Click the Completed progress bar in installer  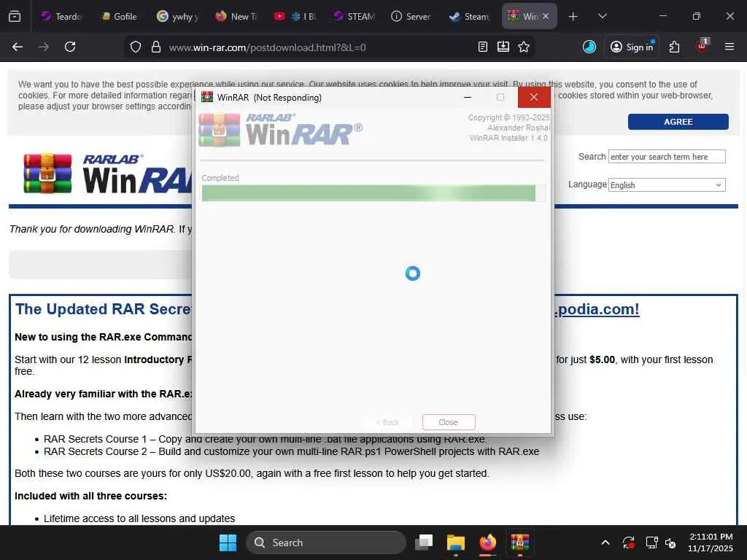tap(373, 192)
